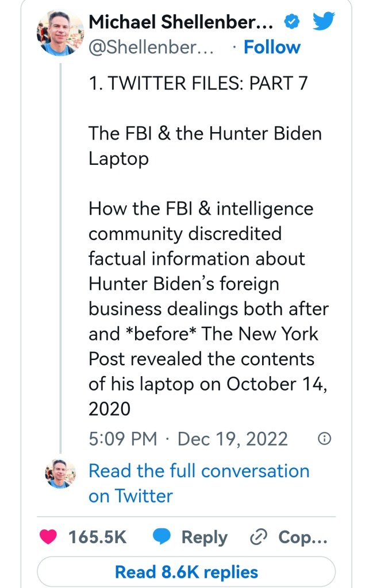Click the 165.5K like count

tap(97, 537)
